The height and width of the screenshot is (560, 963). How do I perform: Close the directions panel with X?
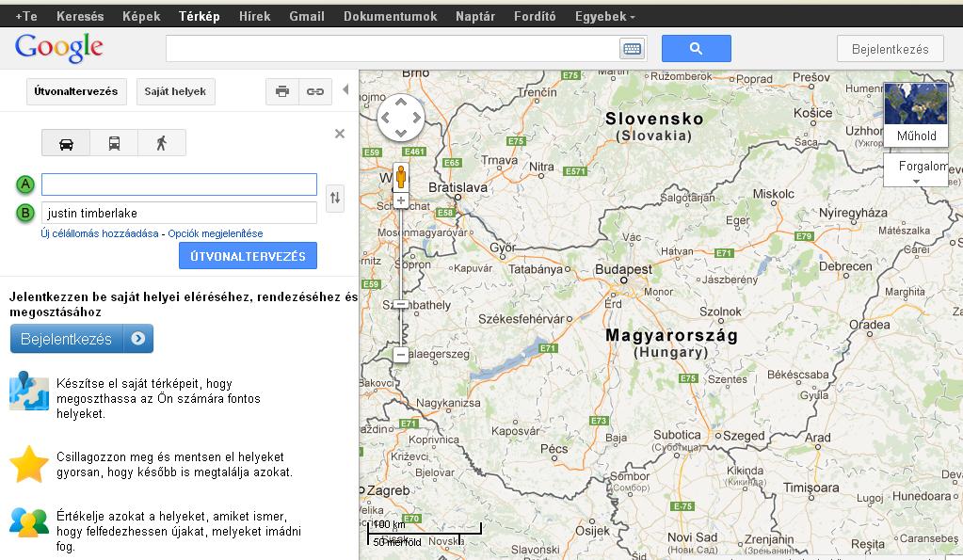[x=340, y=134]
